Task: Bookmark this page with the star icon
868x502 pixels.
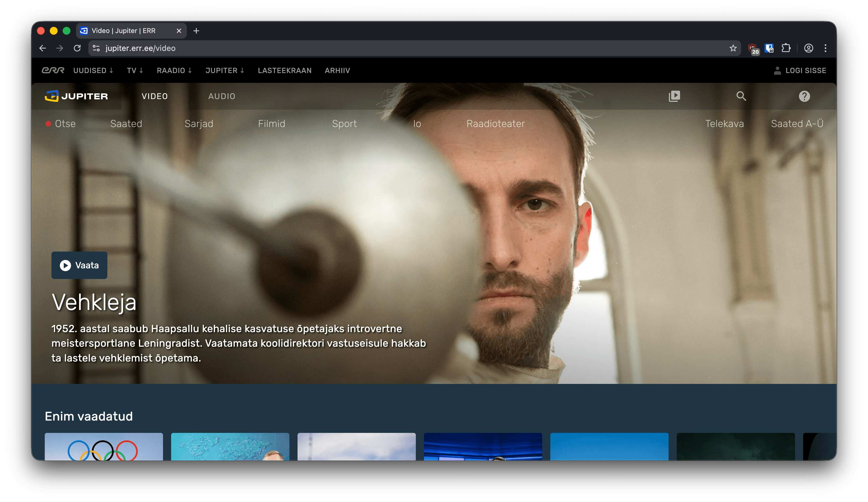Action: click(733, 48)
